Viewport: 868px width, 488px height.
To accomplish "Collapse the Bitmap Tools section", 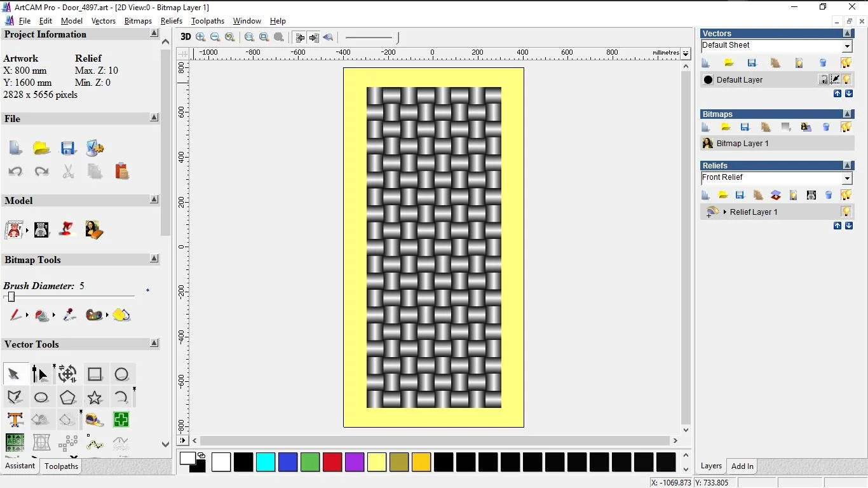I will [x=154, y=259].
